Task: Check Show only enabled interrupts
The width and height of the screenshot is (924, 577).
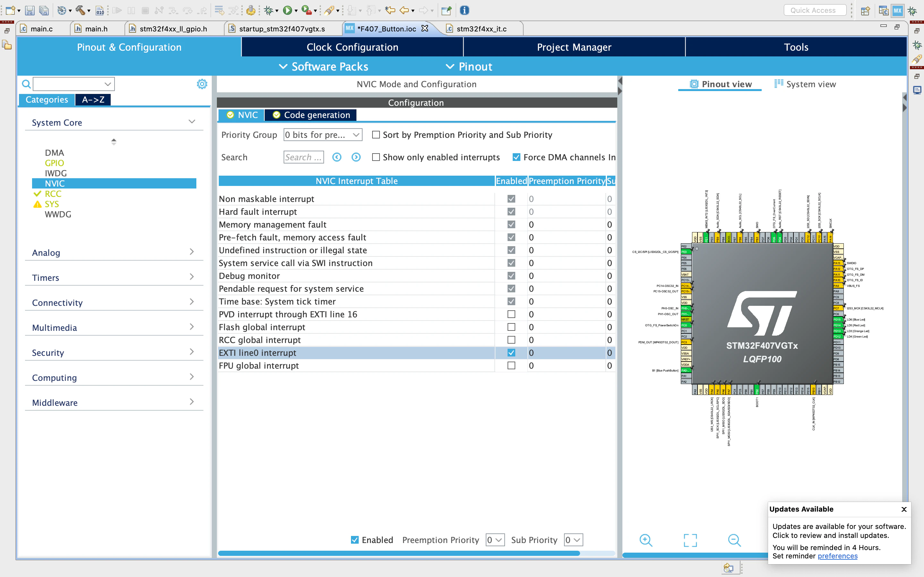Action: pyautogui.click(x=376, y=157)
